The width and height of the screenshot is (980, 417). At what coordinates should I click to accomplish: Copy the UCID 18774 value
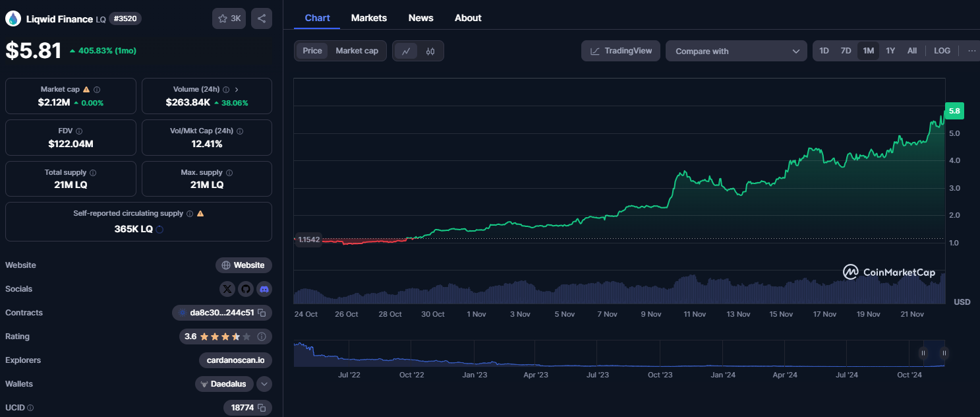(x=262, y=408)
